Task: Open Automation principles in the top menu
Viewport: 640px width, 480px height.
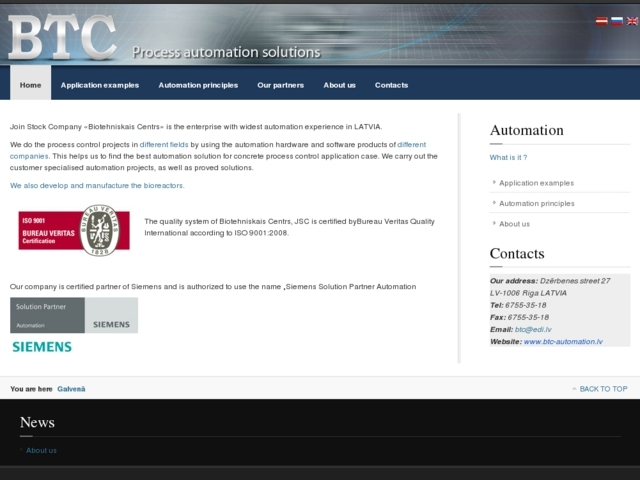Action: coord(198,85)
